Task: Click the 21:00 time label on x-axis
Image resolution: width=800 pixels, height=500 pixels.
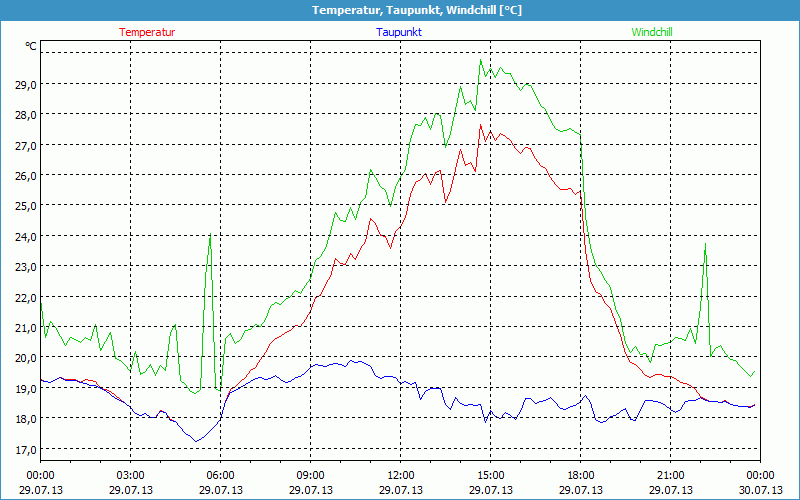Action: pos(670,476)
